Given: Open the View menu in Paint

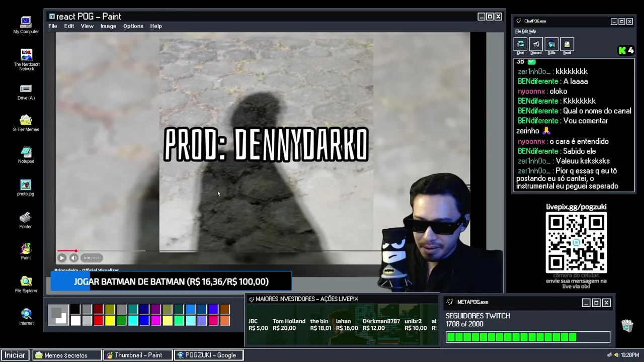Looking at the screenshot, I should [87, 26].
